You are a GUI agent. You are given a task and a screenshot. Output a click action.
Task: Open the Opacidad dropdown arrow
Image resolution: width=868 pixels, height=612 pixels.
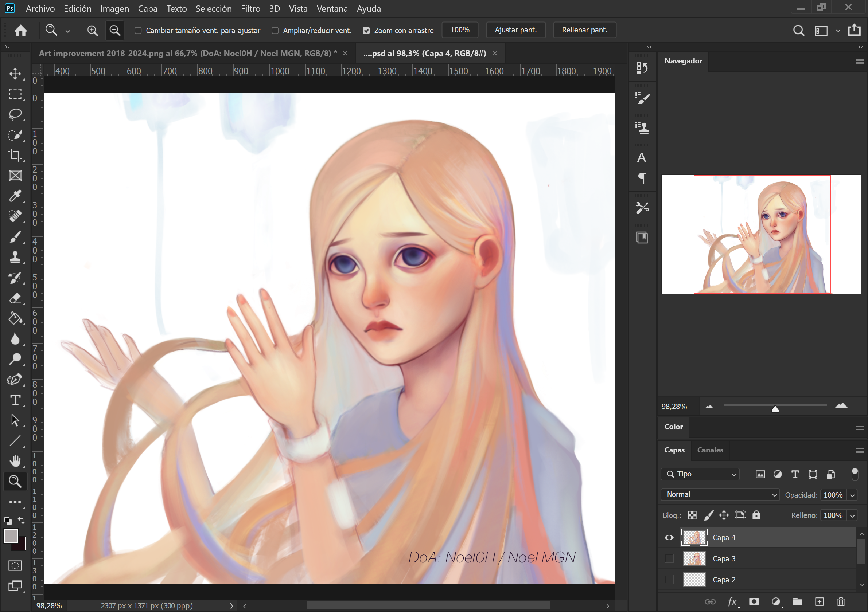pos(852,495)
